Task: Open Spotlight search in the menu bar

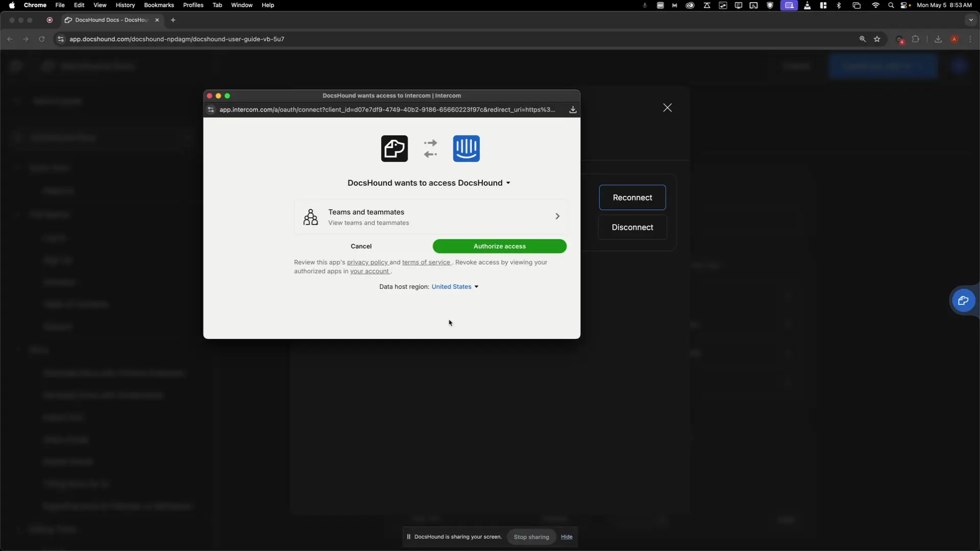Action: coord(891,5)
